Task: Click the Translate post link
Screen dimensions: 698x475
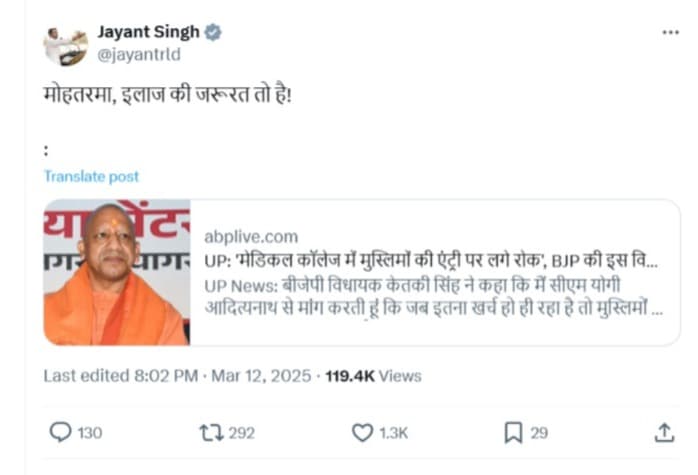Action: 91,176
